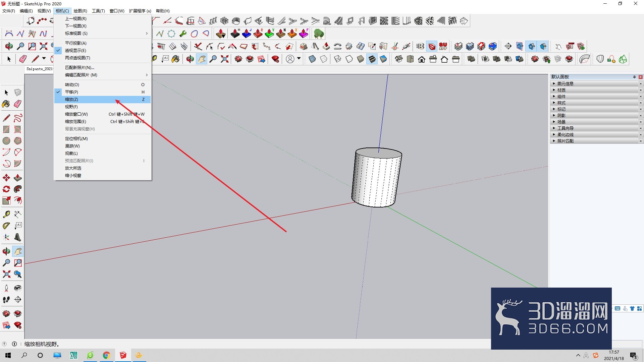Select the Protractor tool
644x362 pixels.
pos(6,226)
